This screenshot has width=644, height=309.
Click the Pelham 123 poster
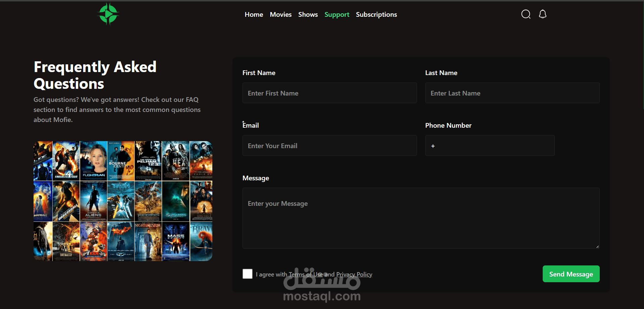[148, 161]
